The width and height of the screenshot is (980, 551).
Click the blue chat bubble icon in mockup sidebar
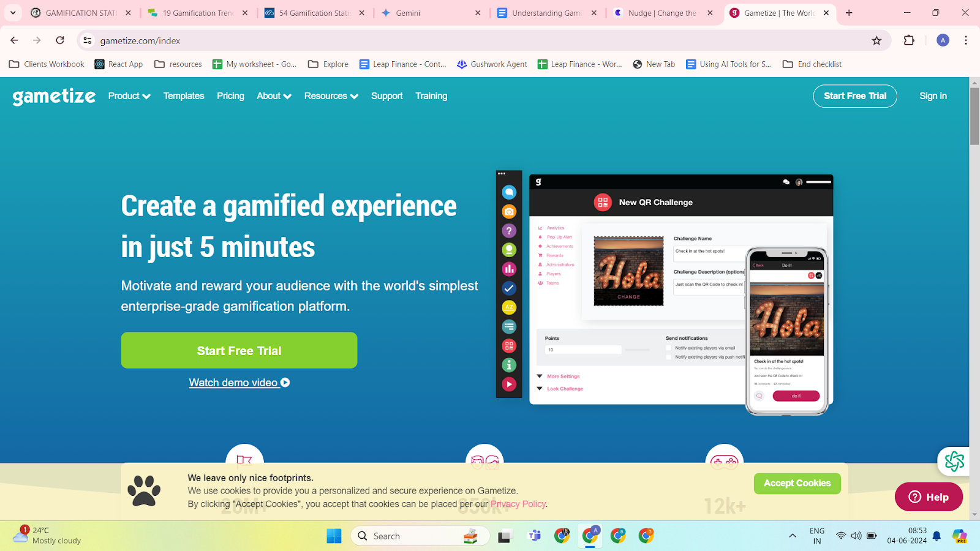click(509, 192)
